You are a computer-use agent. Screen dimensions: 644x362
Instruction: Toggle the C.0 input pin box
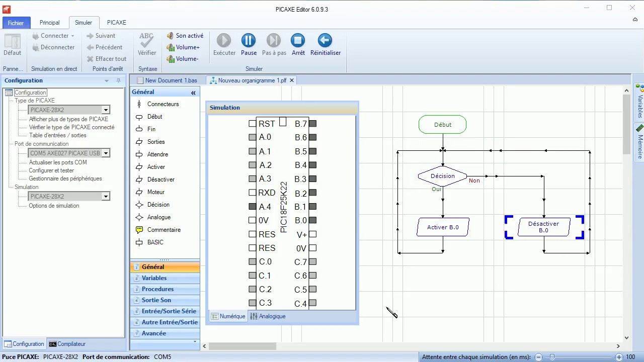coord(252,261)
